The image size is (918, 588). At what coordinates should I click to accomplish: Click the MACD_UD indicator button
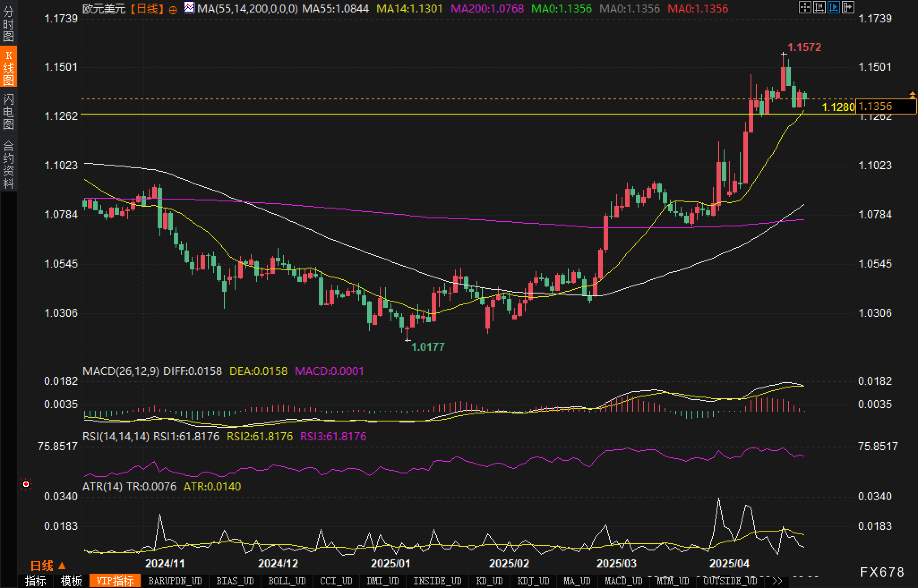(x=623, y=581)
